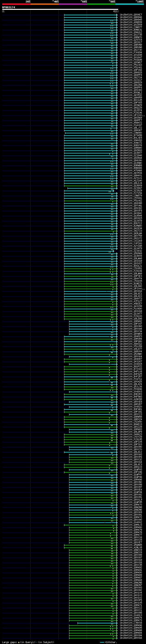
Task: Select the UniRef100_P51061 label
Action: [x=131, y=67]
